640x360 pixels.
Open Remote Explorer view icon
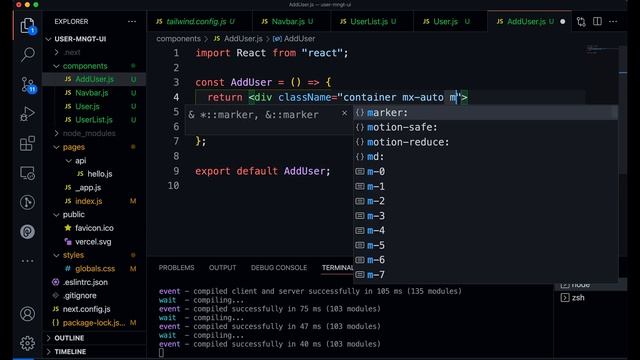(27, 173)
